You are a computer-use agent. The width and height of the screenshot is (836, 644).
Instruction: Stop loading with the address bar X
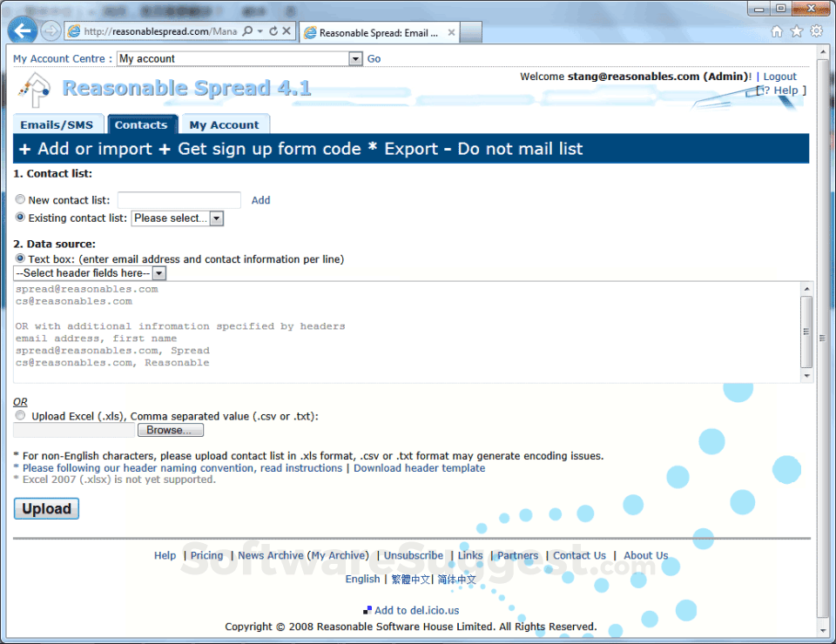[x=287, y=31]
